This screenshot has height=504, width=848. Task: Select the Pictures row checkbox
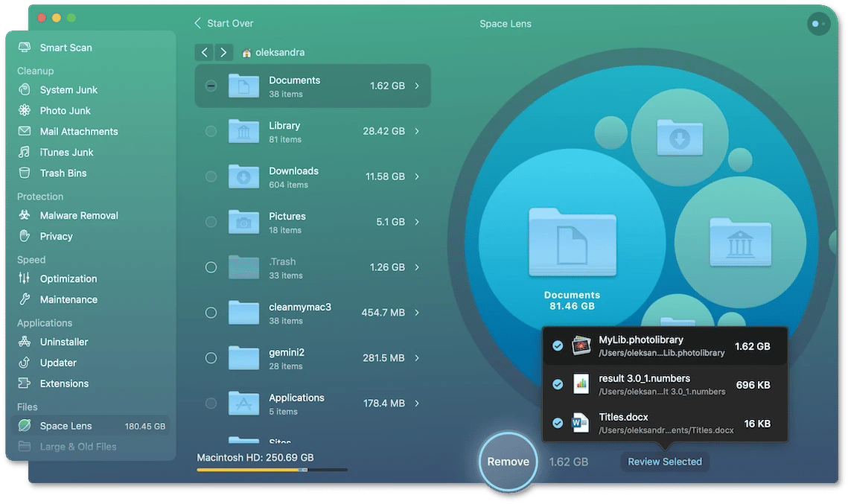coord(211,222)
